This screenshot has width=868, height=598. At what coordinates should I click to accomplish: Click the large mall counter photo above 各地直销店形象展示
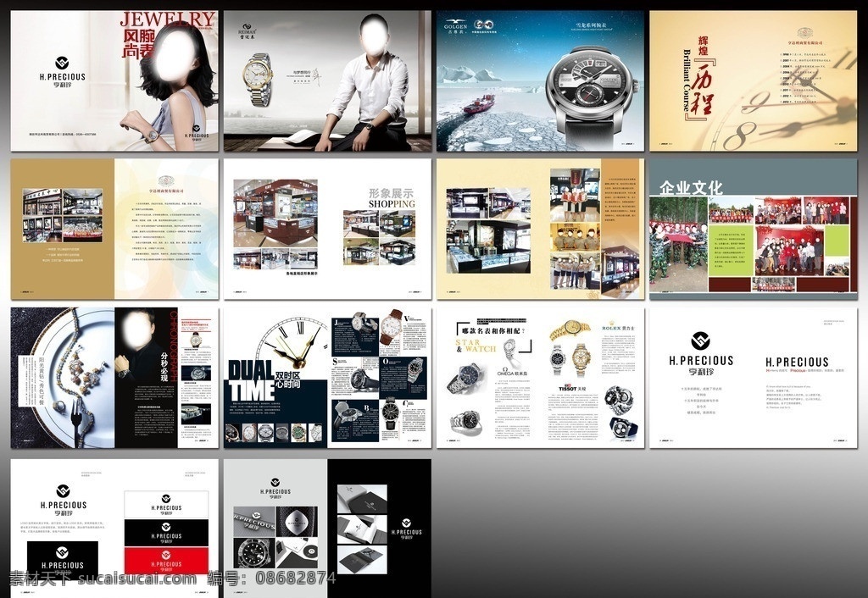click(x=275, y=213)
